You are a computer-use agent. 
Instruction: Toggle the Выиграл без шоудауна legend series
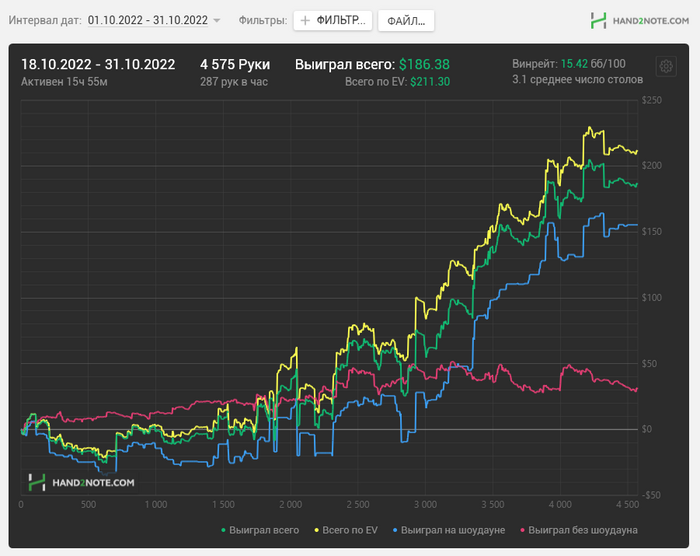pyautogui.click(x=579, y=530)
